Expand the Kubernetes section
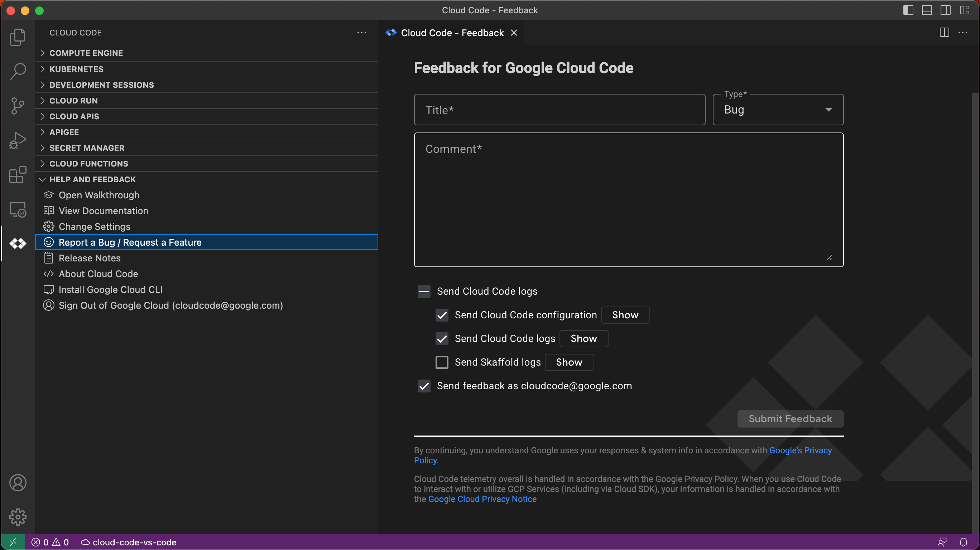The width and height of the screenshot is (980, 550). pos(207,69)
